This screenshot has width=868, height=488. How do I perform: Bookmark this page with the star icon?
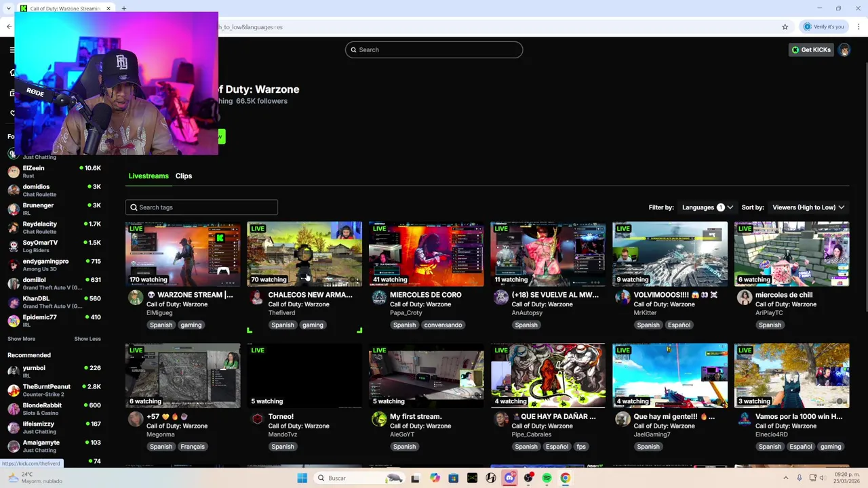(785, 27)
